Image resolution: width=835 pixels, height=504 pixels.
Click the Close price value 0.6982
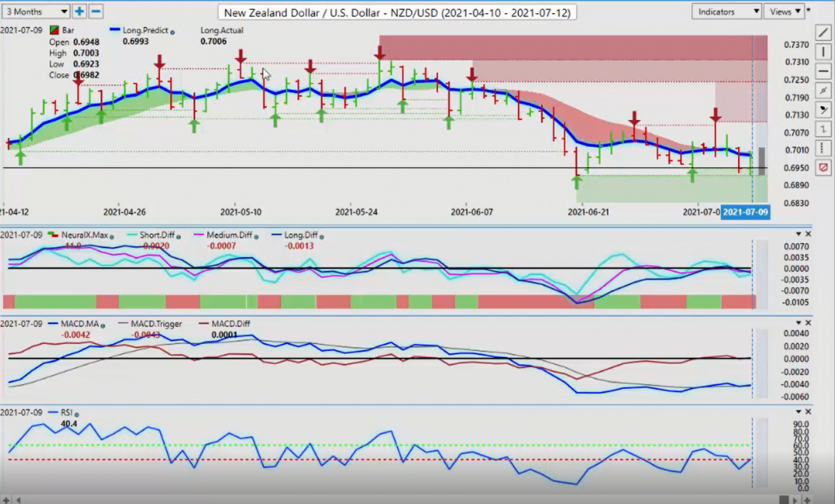click(86, 75)
